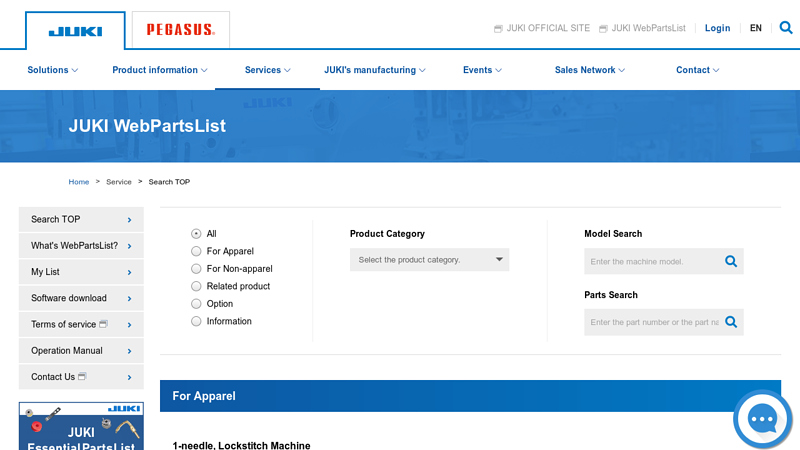Select the For Non-apparel radio button
Image resolution: width=800 pixels, height=450 pixels.
point(196,268)
